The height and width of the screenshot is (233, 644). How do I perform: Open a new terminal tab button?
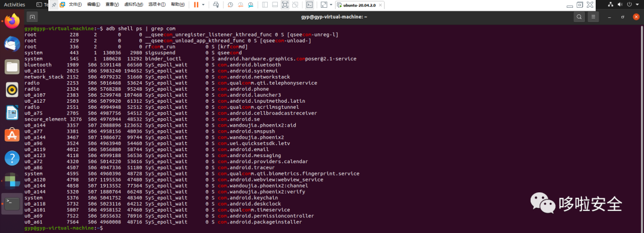coord(32,17)
